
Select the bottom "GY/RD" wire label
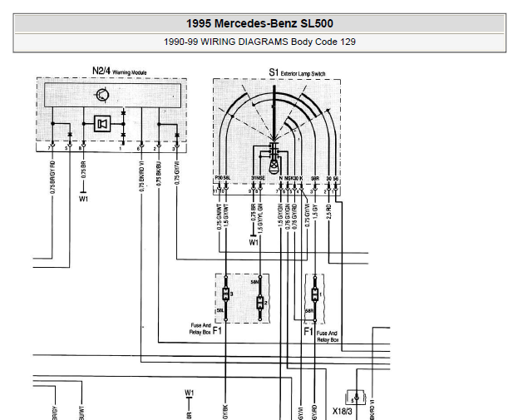315,413
